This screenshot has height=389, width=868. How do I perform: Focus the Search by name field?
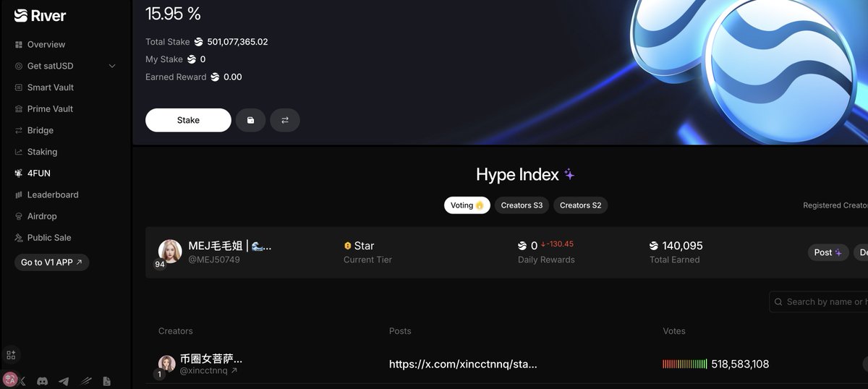819,302
